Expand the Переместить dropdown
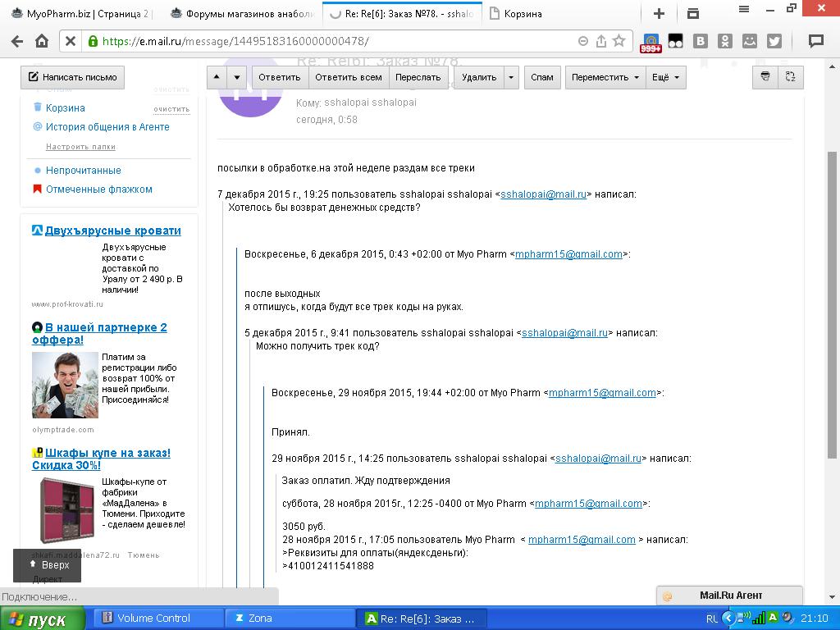 (605, 77)
